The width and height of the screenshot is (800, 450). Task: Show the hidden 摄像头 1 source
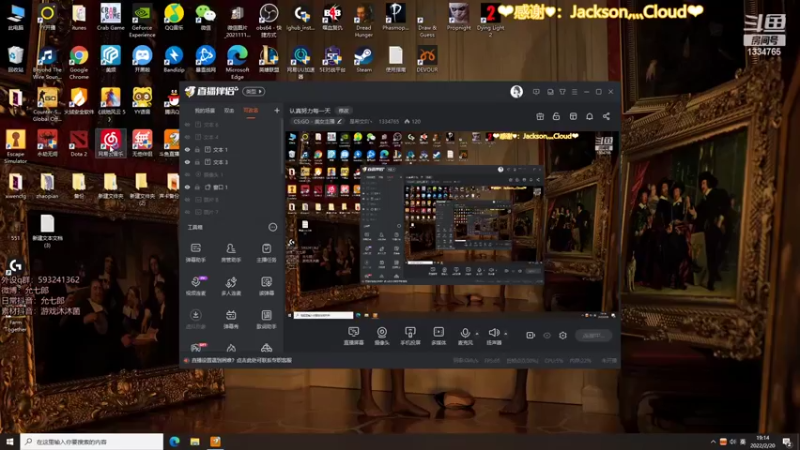coord(187,174)
